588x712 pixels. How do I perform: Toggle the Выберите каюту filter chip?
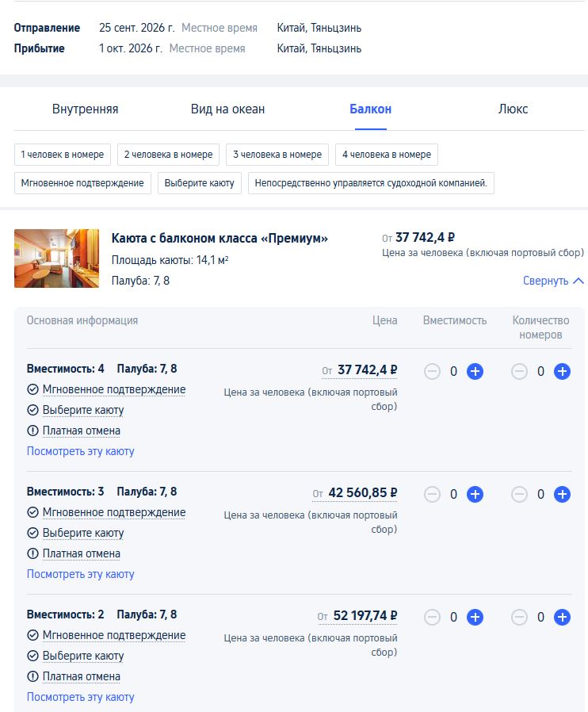pyautogui.click(x=199, y=183)
